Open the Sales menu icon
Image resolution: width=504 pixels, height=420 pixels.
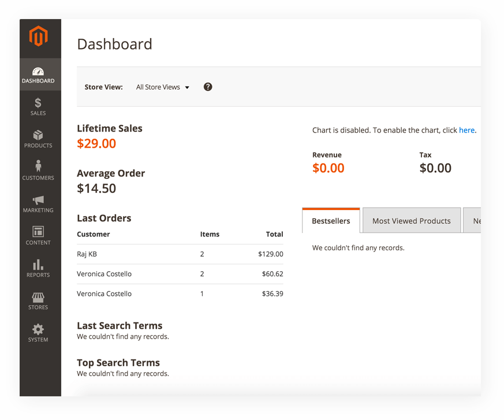38,103
